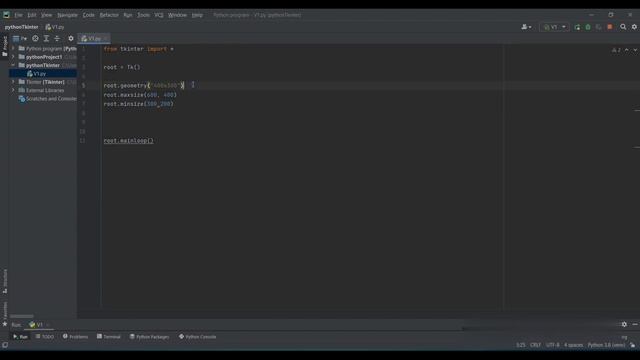The image size is (640, 360).
Task: Open the Terminal tool window
Action: click(x=109, y=337)
